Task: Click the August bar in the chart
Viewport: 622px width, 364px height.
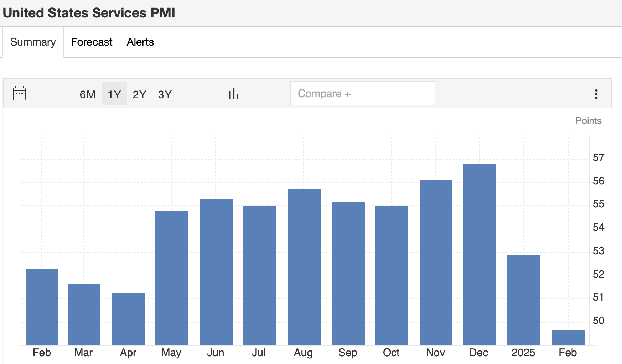Action: tap(304, 267)
